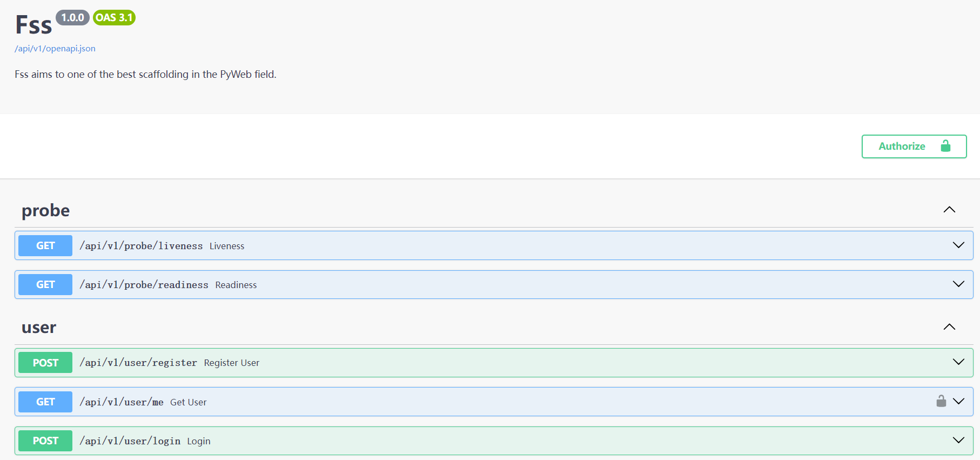Click the /api/v1/probe/readiness path
Image resolution: width=980 pixels, height=460 pixels.
point(144,285)
